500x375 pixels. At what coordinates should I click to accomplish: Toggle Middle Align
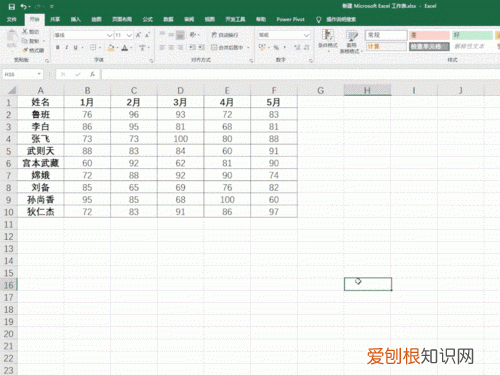(x=171, y=35)
